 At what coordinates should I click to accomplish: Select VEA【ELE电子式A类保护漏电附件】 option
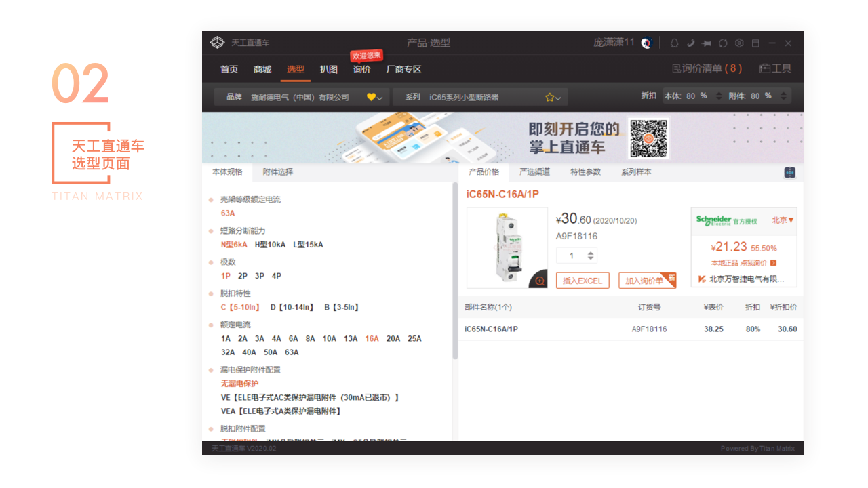coord(281,411)
